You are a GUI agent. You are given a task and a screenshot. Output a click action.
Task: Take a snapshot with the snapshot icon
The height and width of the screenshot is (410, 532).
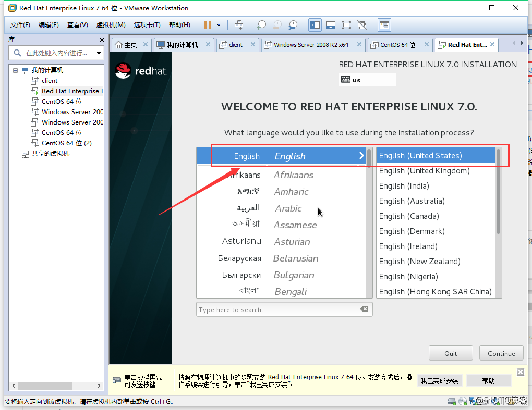tap(261, 24)
